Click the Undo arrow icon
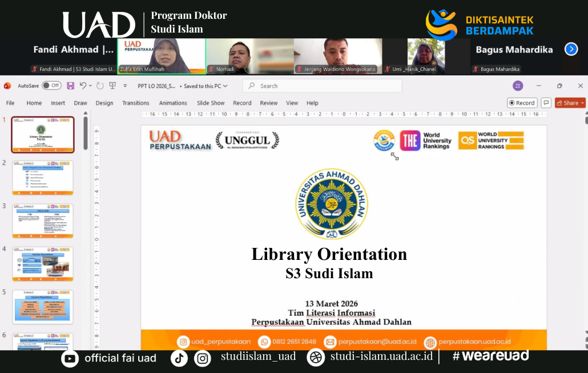The height and width of the screenshot is (373, 588). point(83,86)
